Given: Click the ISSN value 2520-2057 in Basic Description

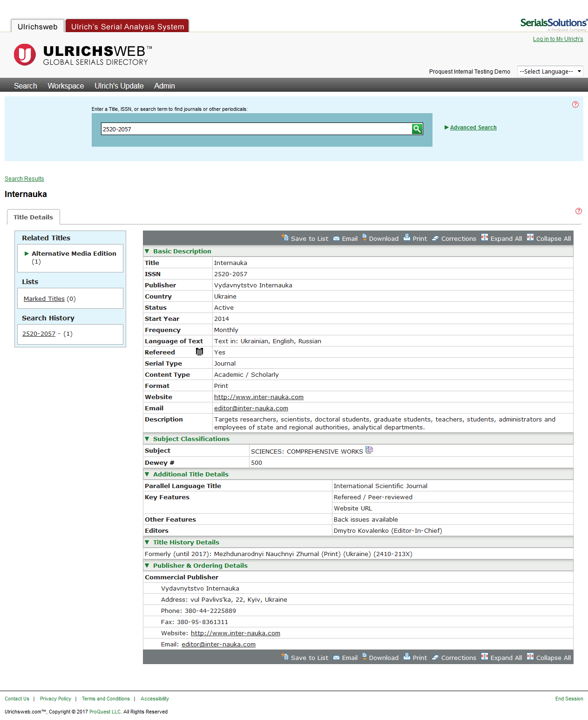Looking at the screenshot, I should 230,274.
